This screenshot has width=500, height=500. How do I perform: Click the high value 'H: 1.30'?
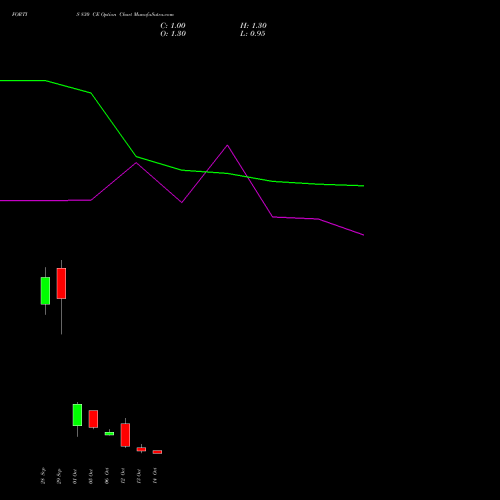(x=253, y=26)
